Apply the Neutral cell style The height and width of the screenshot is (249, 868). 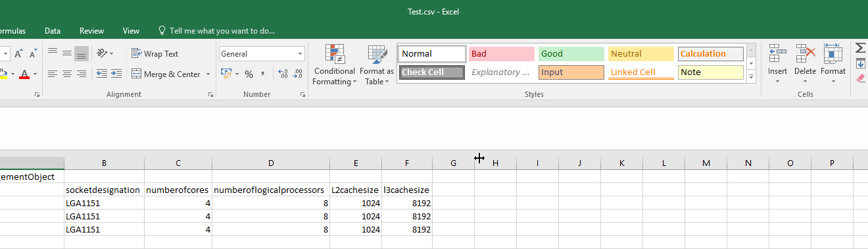pyautogui.click(x=641, y=54)
